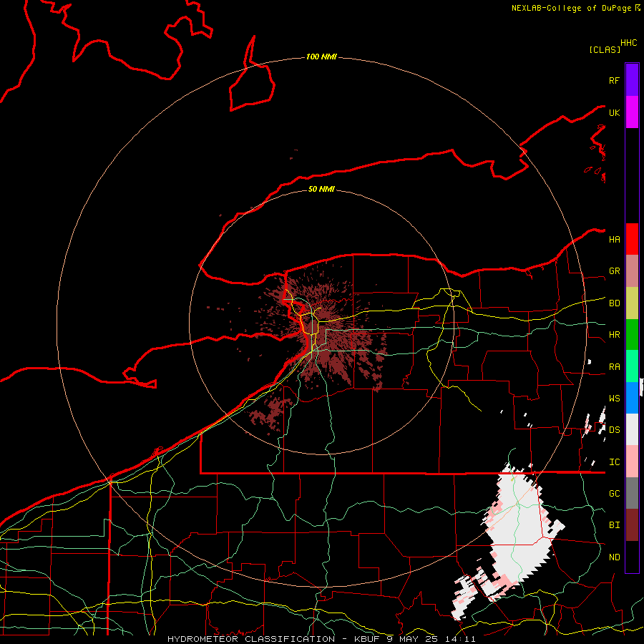644x644 pixels.
Task: Click the GC gray legend swatch
Action: (632, 493)
